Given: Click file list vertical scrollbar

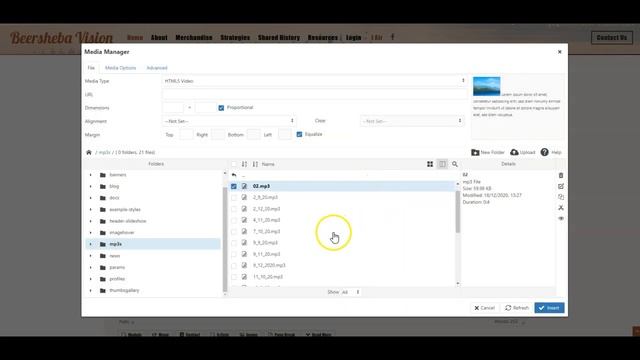Looking at the screenshot, I should [x=458, y=212].
